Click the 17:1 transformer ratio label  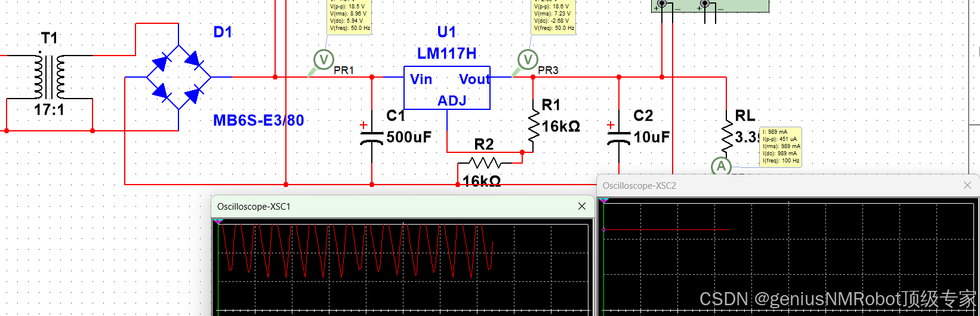(49, 110)
